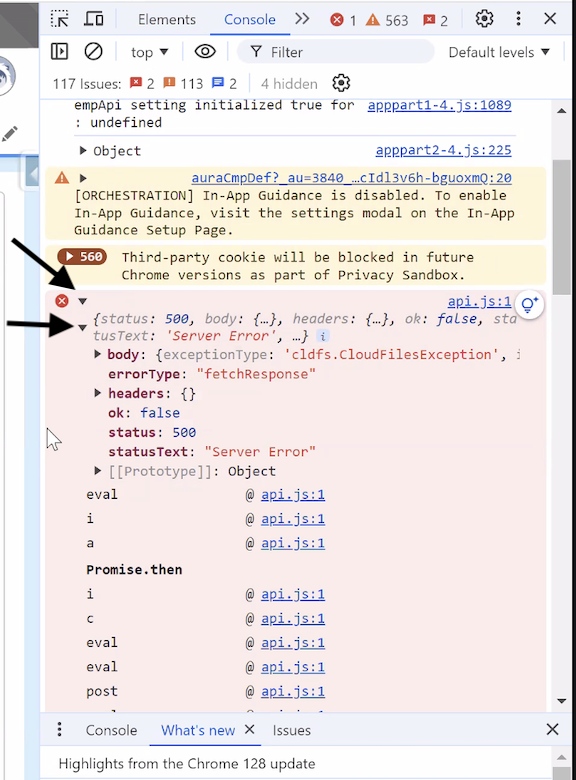Expand the Object log entry
The image size is (576, 780).
pos(83,150)
